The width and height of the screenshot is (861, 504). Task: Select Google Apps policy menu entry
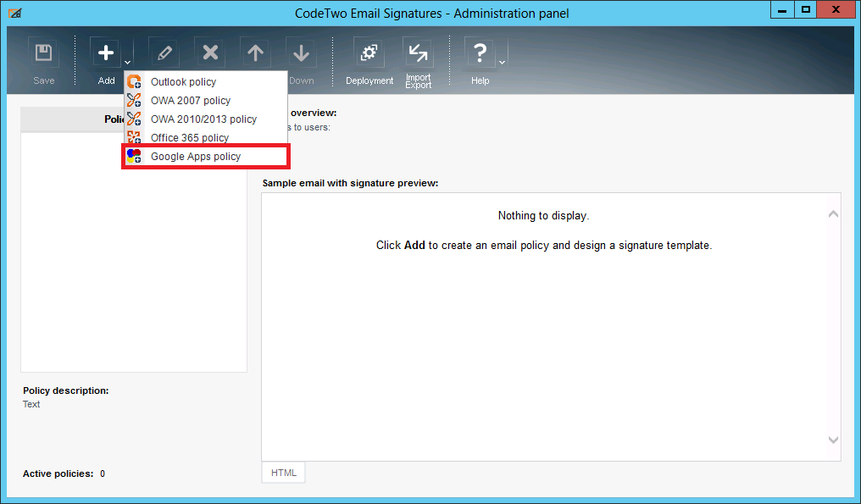[206, 157]
